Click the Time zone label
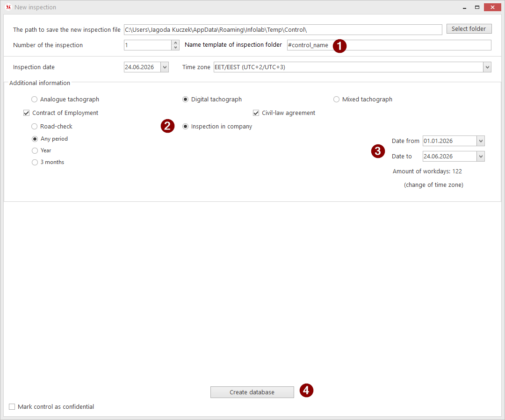 196,67
